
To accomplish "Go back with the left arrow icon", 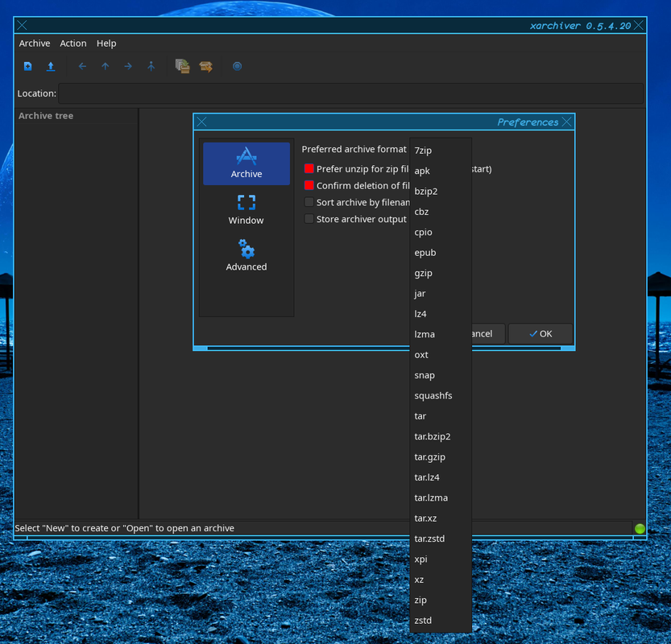I will point(83,66).
